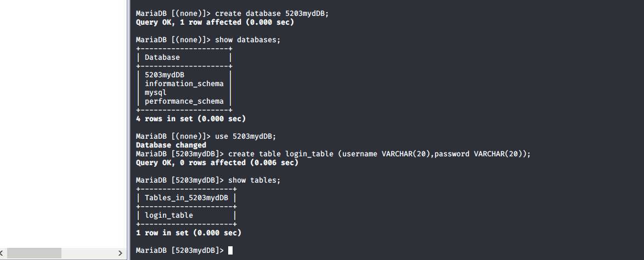Click the '5203mydDB' row in the database list

point(165,75)
